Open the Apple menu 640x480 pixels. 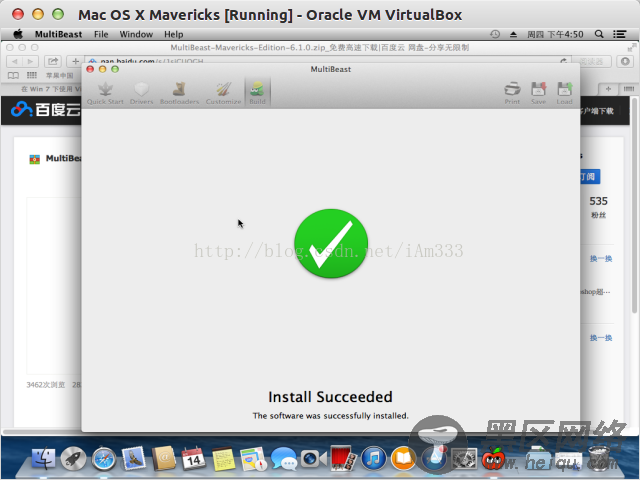[x=18, y=34]
